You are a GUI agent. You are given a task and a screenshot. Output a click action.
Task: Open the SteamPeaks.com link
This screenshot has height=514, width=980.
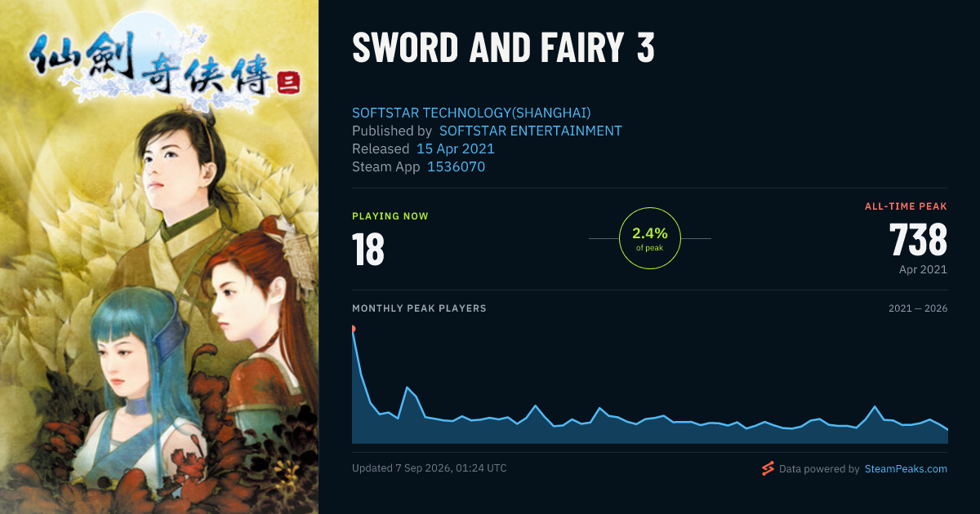pos(906,469)
